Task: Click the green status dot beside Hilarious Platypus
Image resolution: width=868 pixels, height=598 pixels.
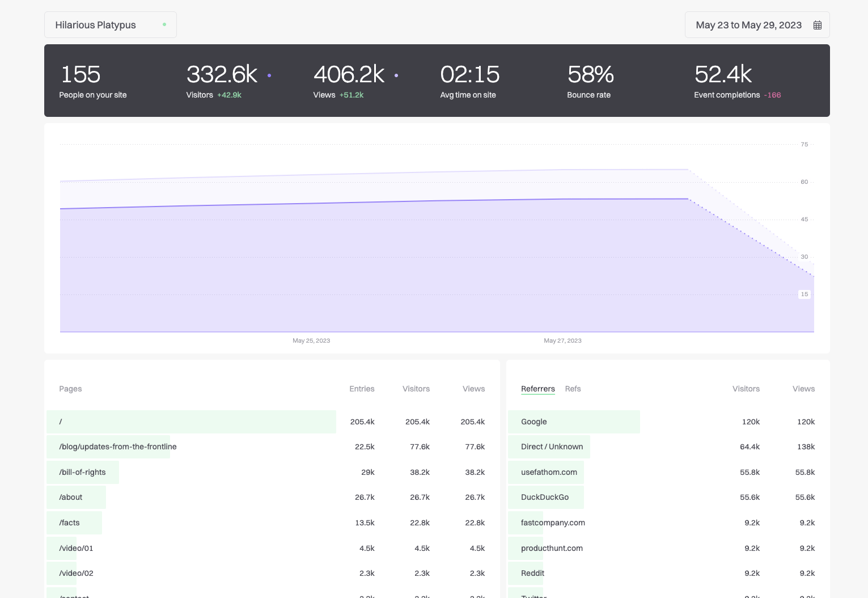Action: pyautogui.click(x=164, y=24)
